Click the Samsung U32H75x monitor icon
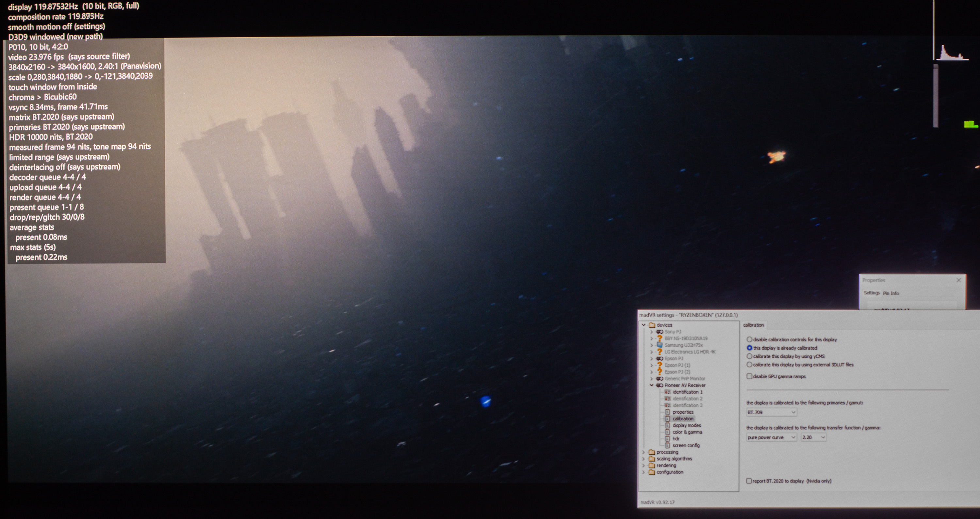The image size is (980, 519). [660, 345]
